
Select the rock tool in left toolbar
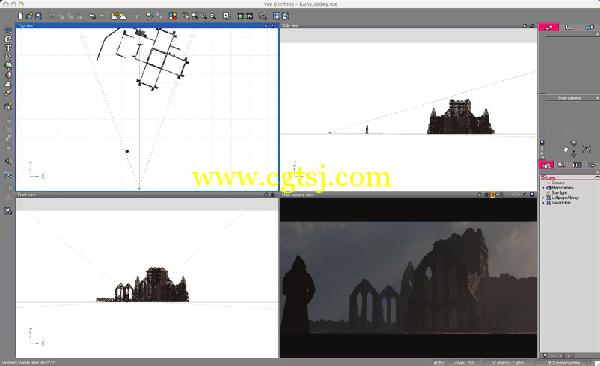[x=8, y=75]
